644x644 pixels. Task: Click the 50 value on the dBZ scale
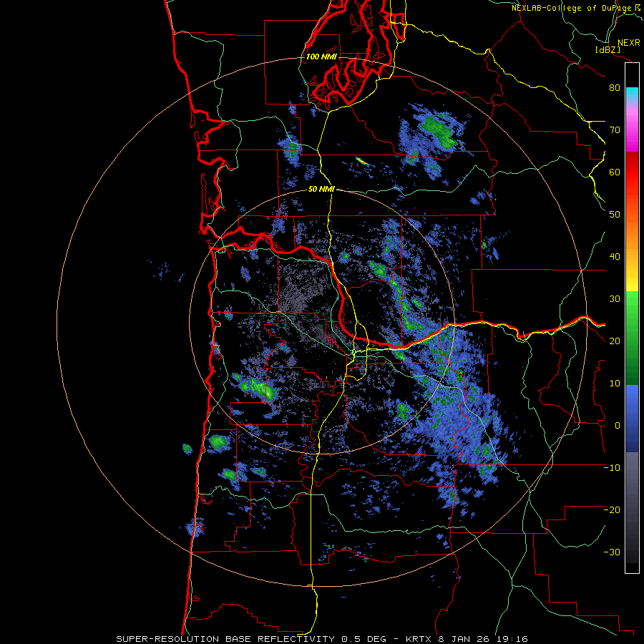pyautogui.click(x=615, y=215)
